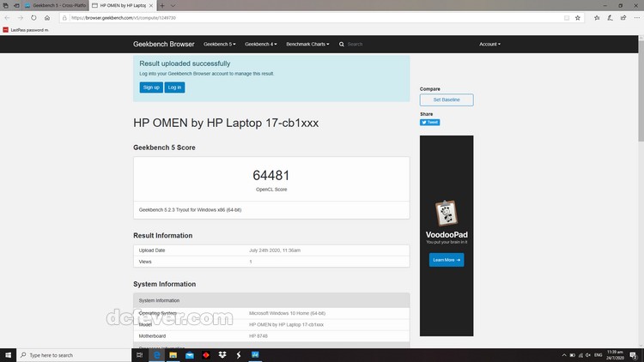The image size is (644, 362).
Task: Click the Set Baseline compare button
Action: tap(447, 100)
